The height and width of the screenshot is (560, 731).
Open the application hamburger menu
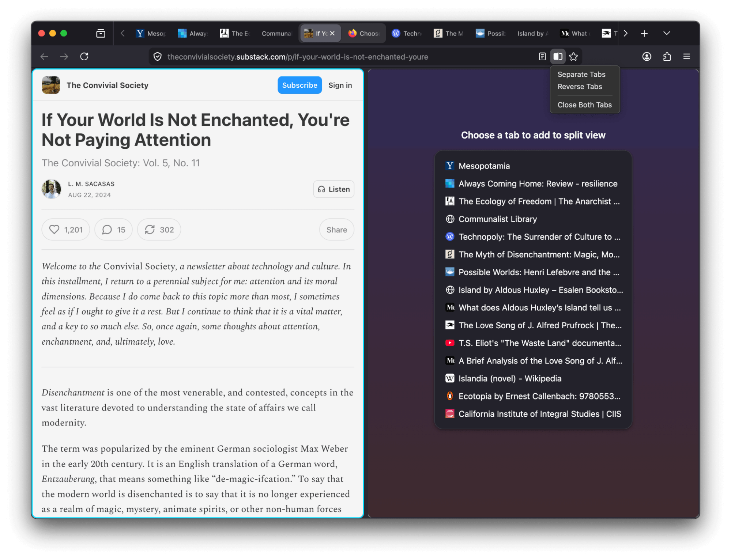coord(686,57)
